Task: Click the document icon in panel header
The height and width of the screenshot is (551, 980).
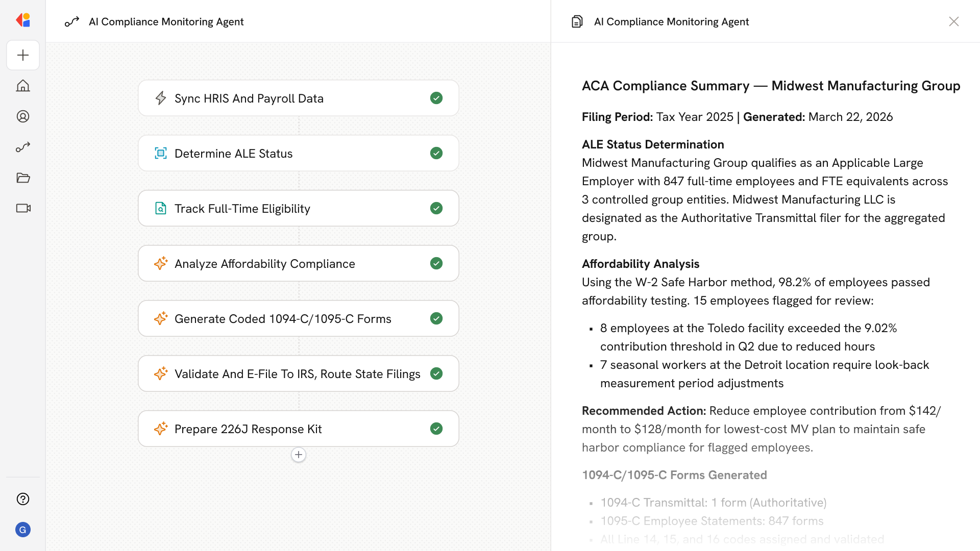Action: point(577,21)
